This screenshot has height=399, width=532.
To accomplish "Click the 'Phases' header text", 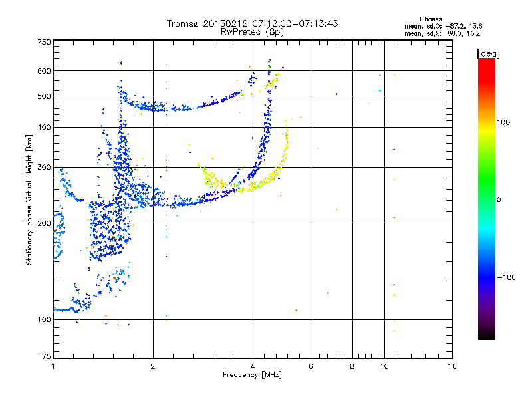I will [x=430, y=19].
